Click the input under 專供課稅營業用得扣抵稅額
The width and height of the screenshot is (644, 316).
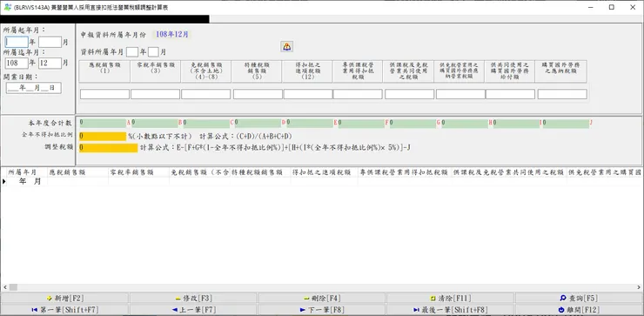pyautogui.click(x=358, y=94)
